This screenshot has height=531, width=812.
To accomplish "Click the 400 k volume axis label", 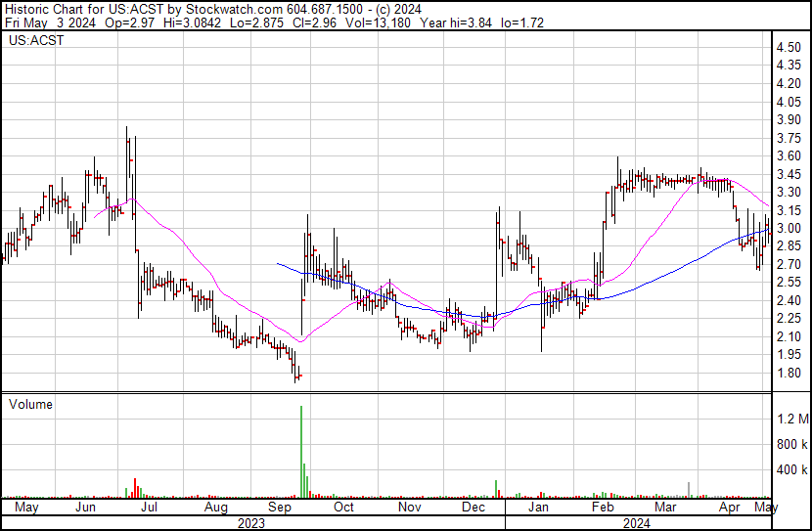I will point(790,470).
